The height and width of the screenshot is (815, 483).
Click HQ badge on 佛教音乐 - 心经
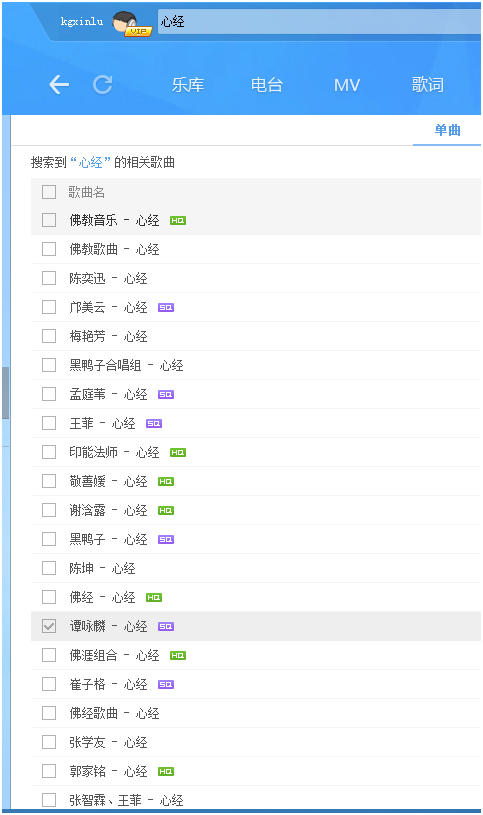pyautogui.click(x=178, y=220)
